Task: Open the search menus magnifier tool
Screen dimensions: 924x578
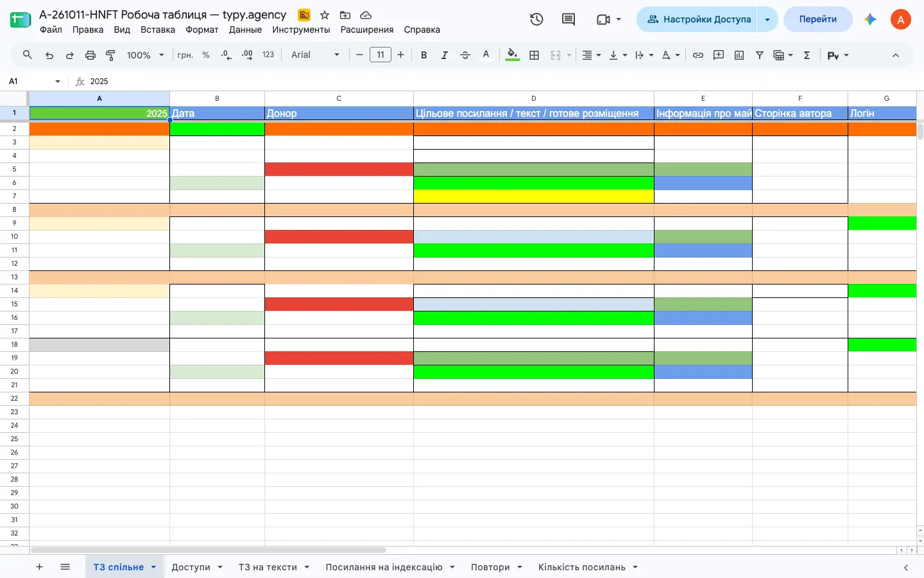Action: 27,55
